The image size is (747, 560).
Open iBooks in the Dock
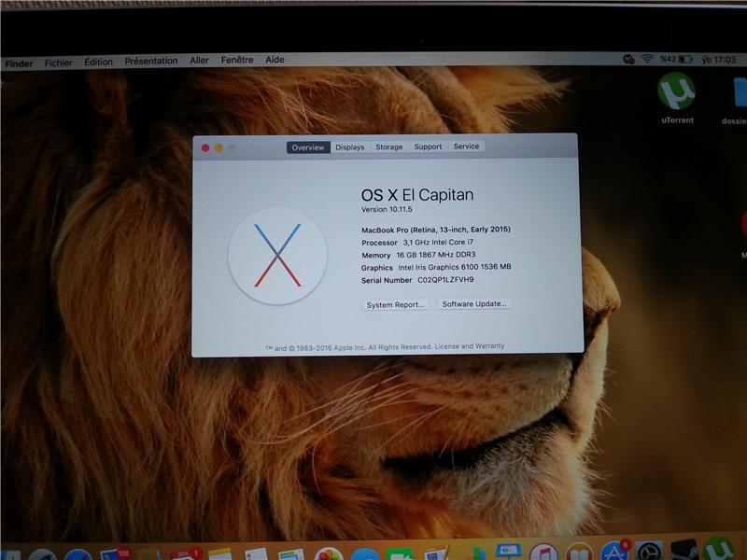click(579, 551)
